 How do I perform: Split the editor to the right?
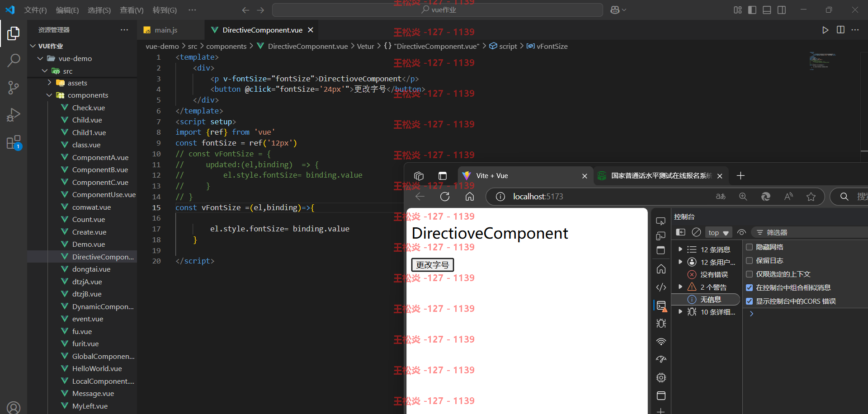pos(840,30)
